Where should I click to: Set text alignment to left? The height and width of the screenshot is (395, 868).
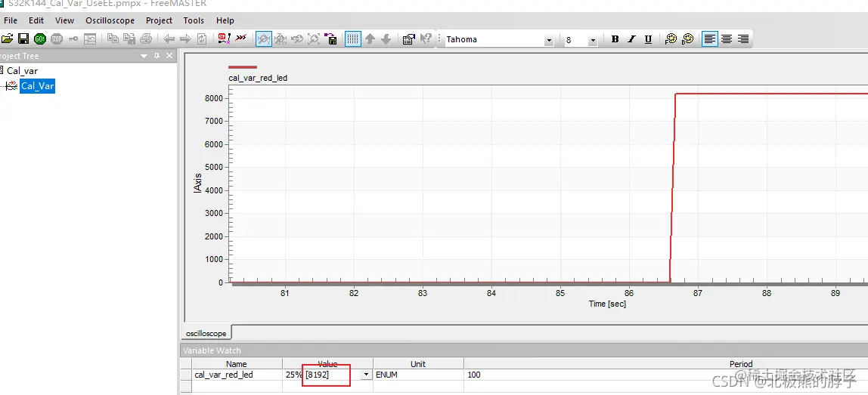coord(710,39)
